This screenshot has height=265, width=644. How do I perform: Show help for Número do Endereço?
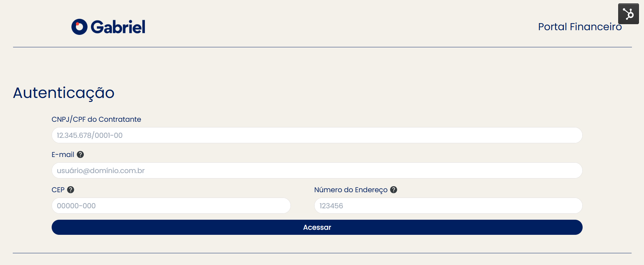[x=394, y=190]
